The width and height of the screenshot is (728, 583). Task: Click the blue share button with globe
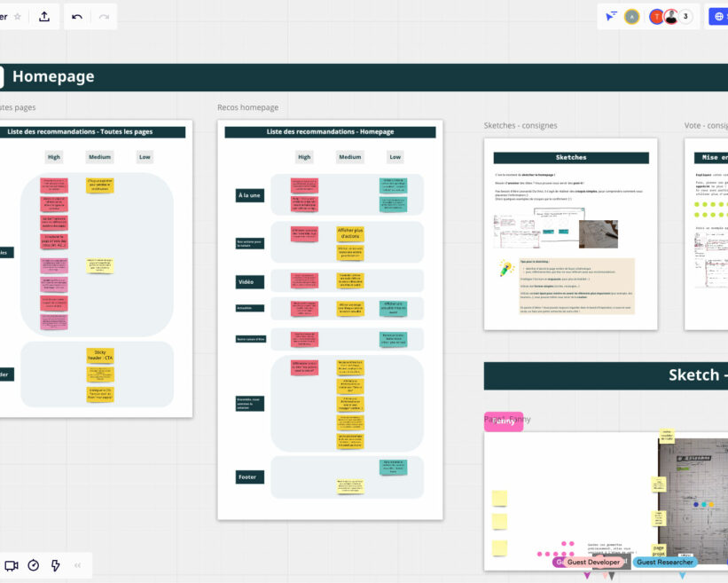(717, 16)
